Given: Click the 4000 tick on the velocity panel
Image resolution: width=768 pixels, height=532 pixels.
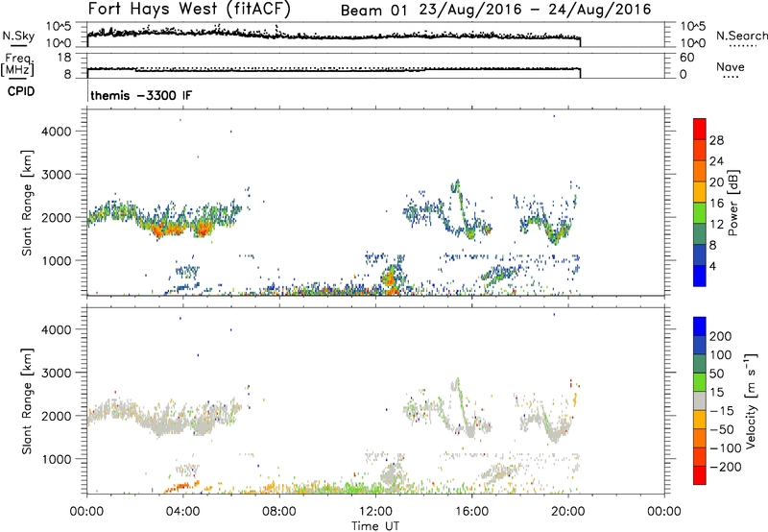Looking at the screenshot, I should pos(57,329).
